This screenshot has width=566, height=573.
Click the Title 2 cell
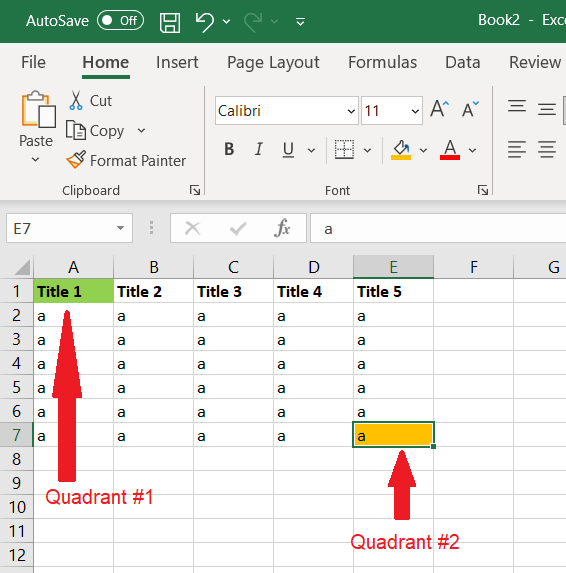pyautogui.click(x=153, y=291)
